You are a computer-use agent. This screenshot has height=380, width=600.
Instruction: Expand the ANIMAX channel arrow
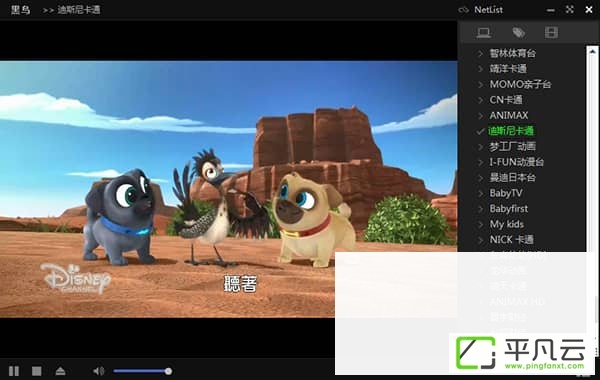coord(481,116)
